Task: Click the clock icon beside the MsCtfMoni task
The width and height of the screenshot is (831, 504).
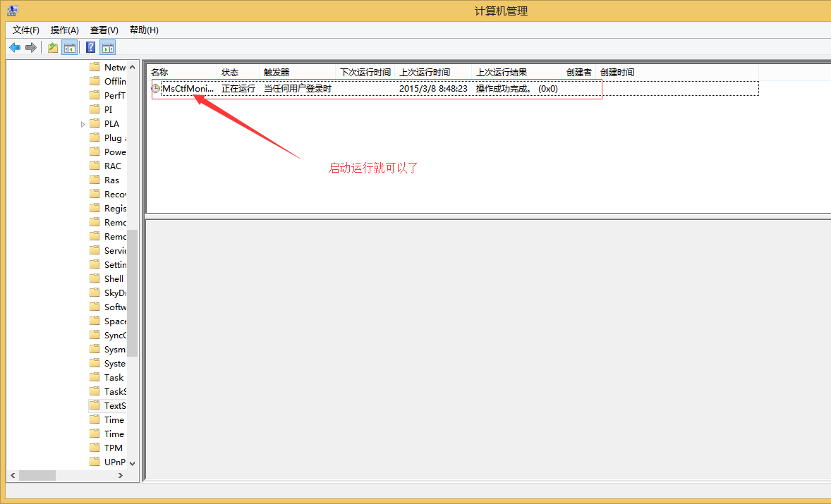Action: point(156,88)
